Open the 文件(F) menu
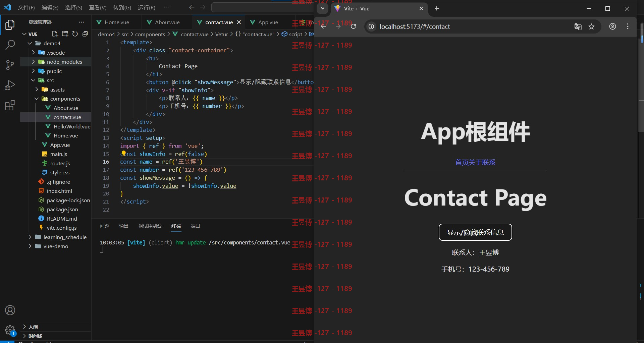 pos(26,7)
